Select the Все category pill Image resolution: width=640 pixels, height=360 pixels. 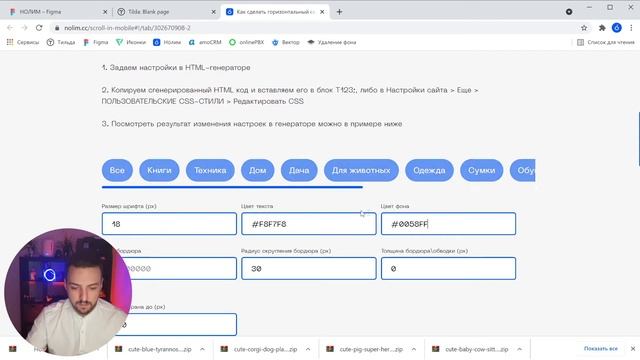point(117,170)
